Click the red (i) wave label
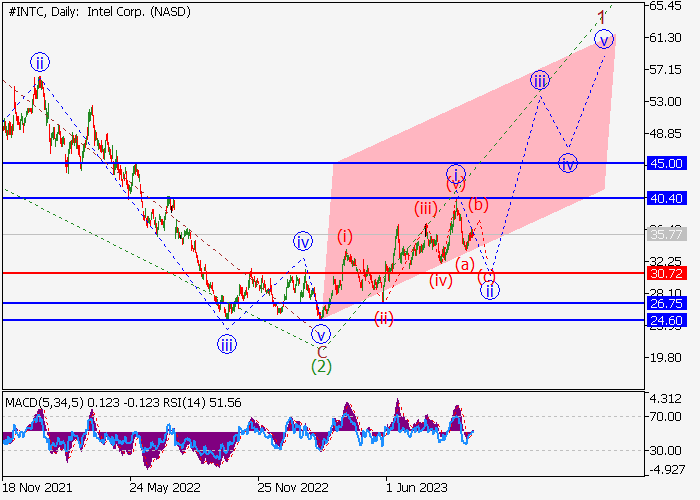The height and width of the screenshot is (500, 700). pos(345,237)
